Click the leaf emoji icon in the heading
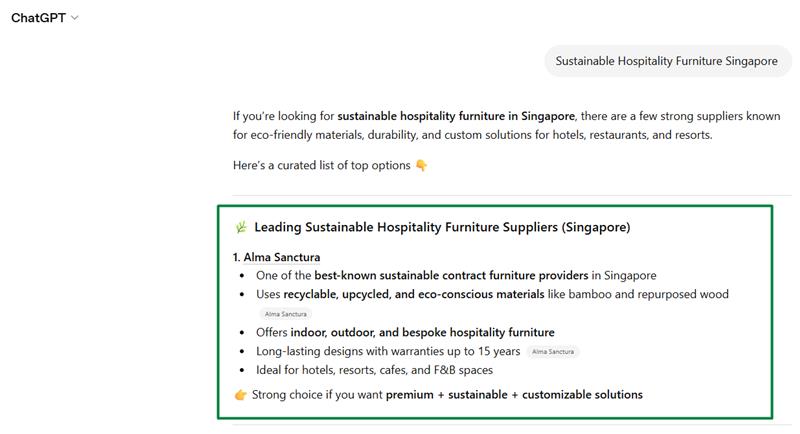The width and height of the screenshot is (800, 434). 240,227
